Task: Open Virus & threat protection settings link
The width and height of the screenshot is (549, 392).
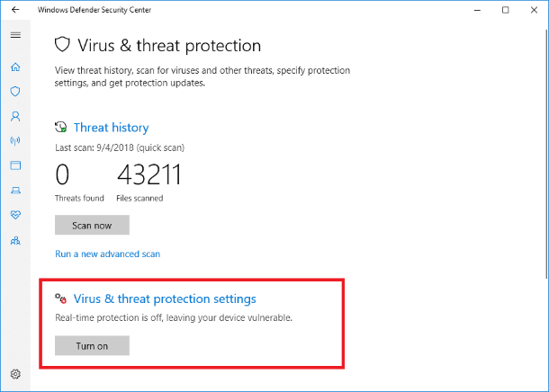Action: [x=165, y=299]
